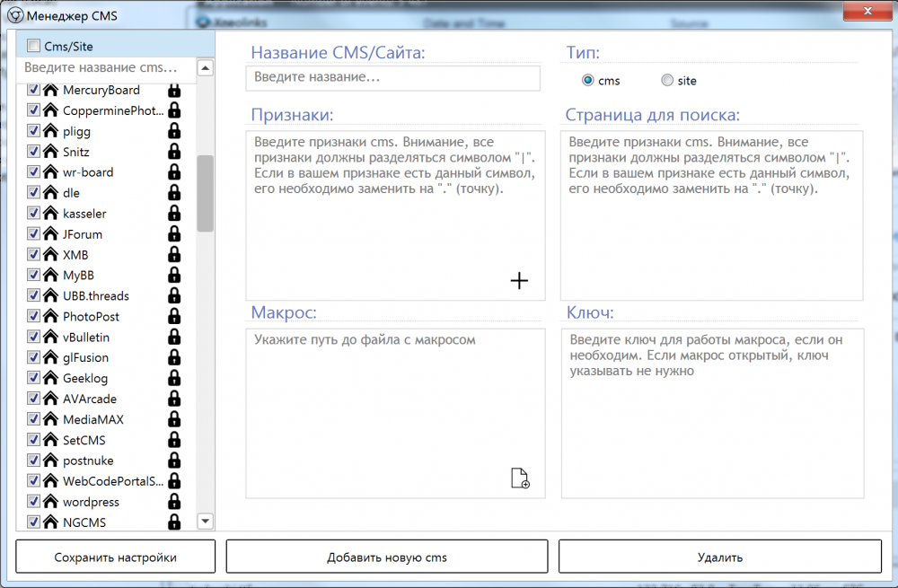The image size is (898, 588).
Task: Select the site type radio button
Action: (x=667, y=80)
